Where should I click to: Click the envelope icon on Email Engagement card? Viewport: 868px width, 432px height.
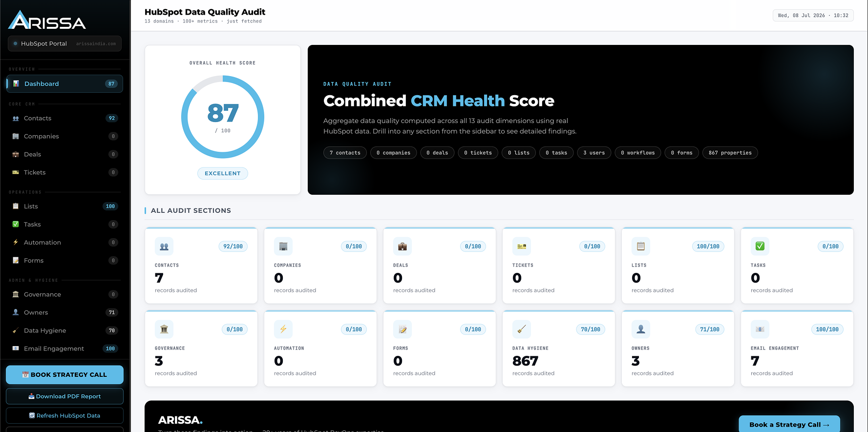760,329
